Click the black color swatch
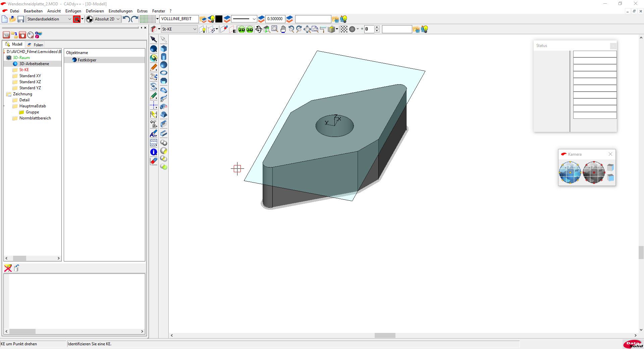 (219, 19)
